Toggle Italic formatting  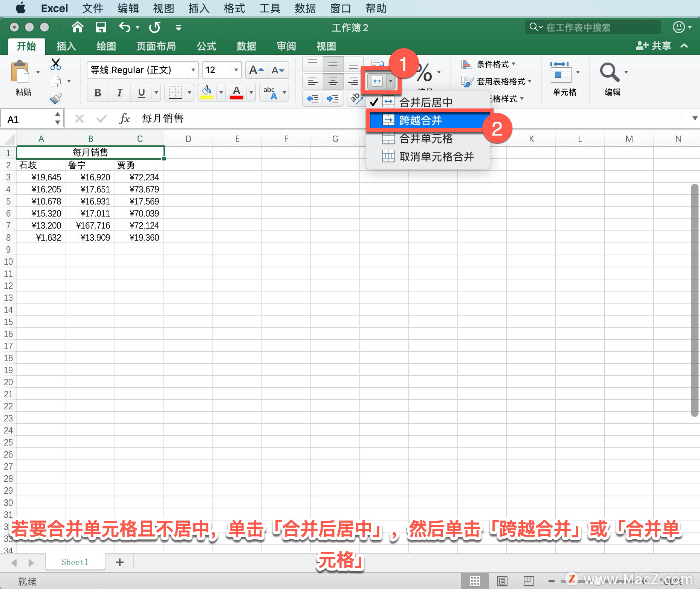[119, 92]
